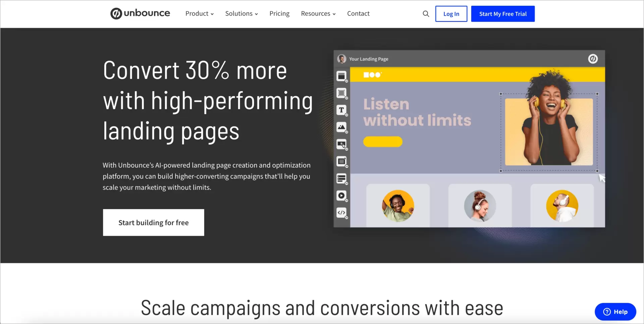The width and height of the screenshot is (644, 324).
Task: Select the Button tool in the builder
Action: point(342,144)
